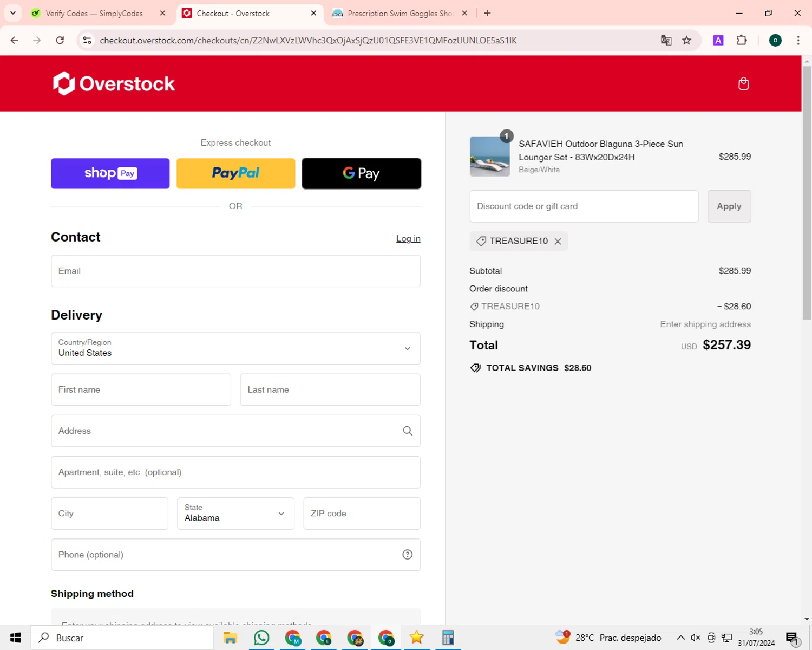
Task: Click the weather widget showing 28°C
Action: click(608, 638)
